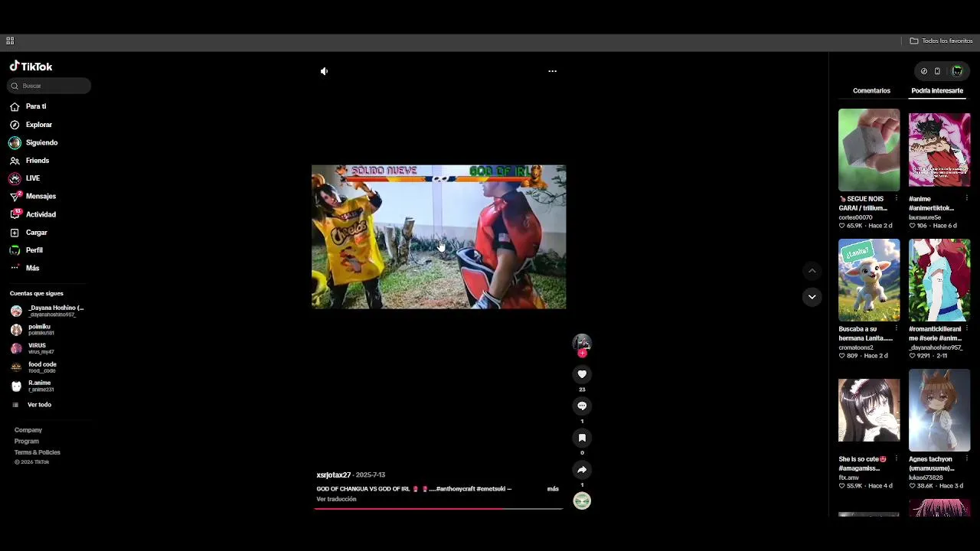Expand the Program footer section
Screen dimensions: 980x551
pyautogui.click(x=26, y=441)
